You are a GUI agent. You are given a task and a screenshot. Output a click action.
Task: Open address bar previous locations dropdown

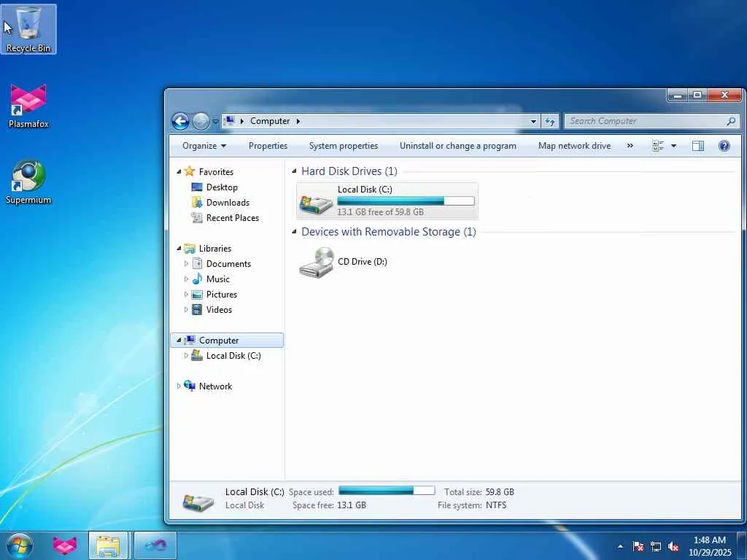coord(533,122)
